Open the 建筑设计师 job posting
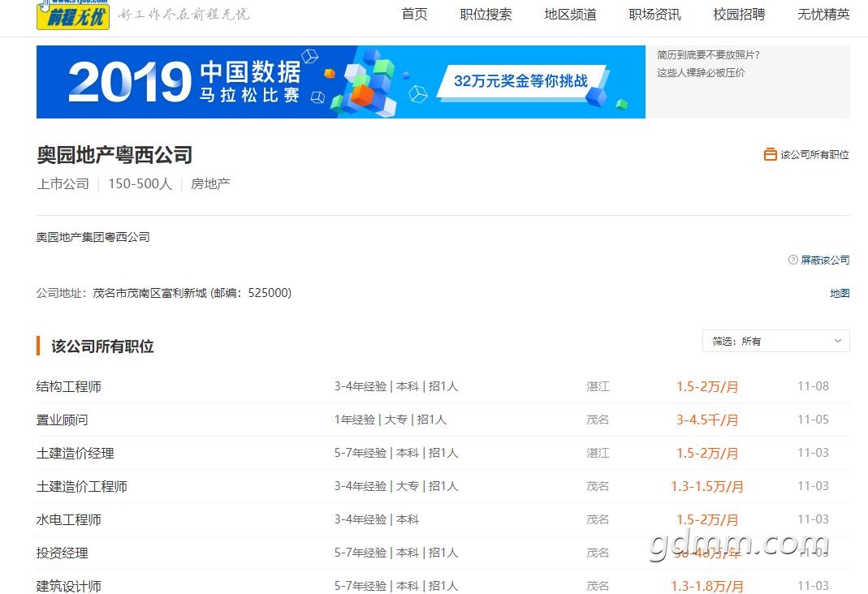Image resolution: width=868 pixels, height=594 pixels. tap(69, 586)
